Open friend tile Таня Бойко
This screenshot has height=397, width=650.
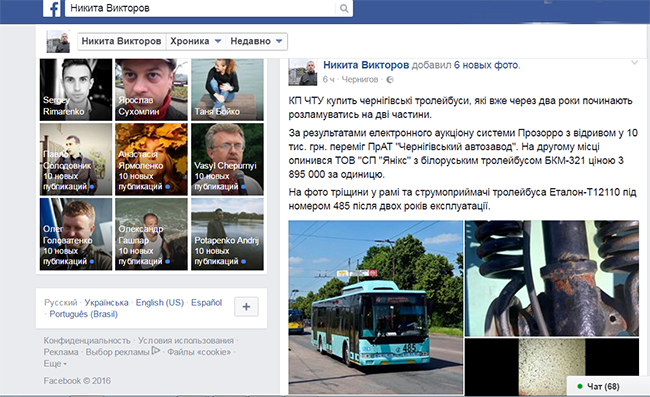click(227, 90)
